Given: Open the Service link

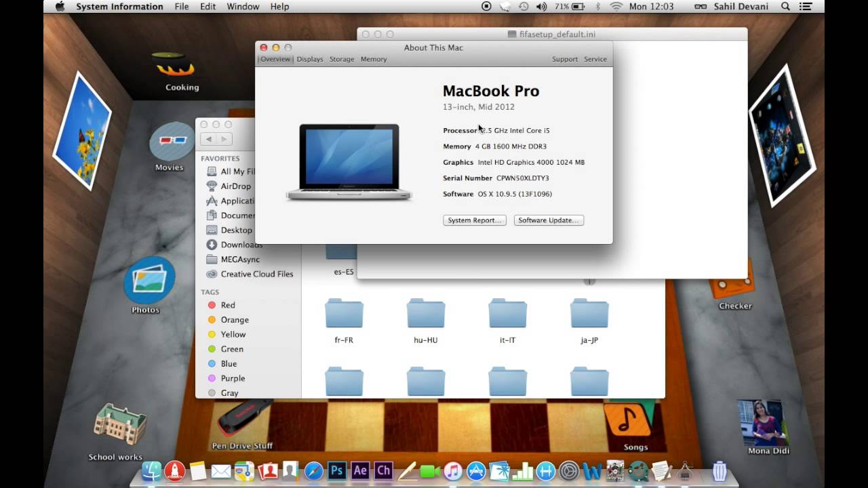Looking at the screenshot, I should click(595, 59).
